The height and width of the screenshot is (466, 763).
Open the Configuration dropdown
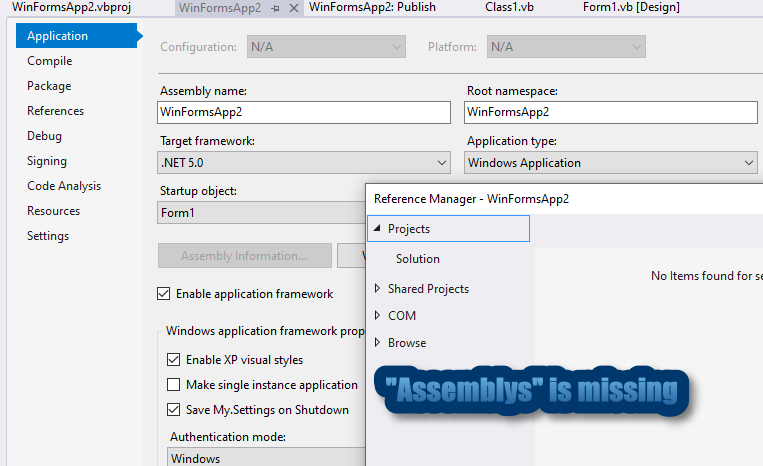pyautogui.click(x=326, y=47)
